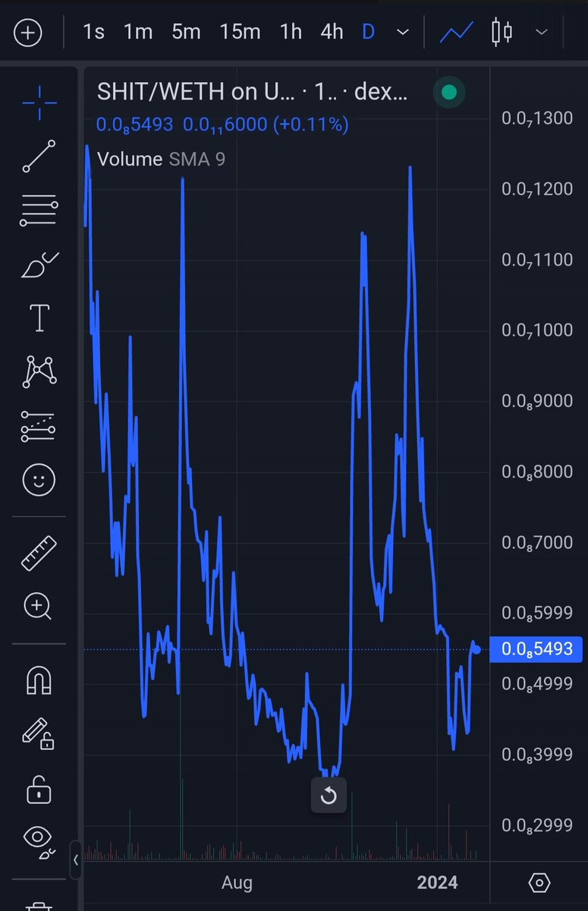This screenshot has width=588, height=911.
Task: Click the 0.0₇1300 price scale label
Action: (x=537, y=118)
